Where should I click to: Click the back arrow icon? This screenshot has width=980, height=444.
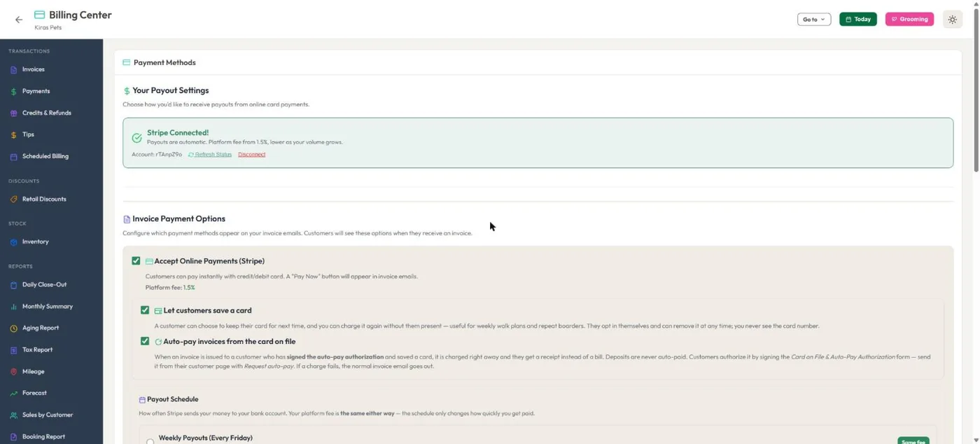click(x=19, y=20)
